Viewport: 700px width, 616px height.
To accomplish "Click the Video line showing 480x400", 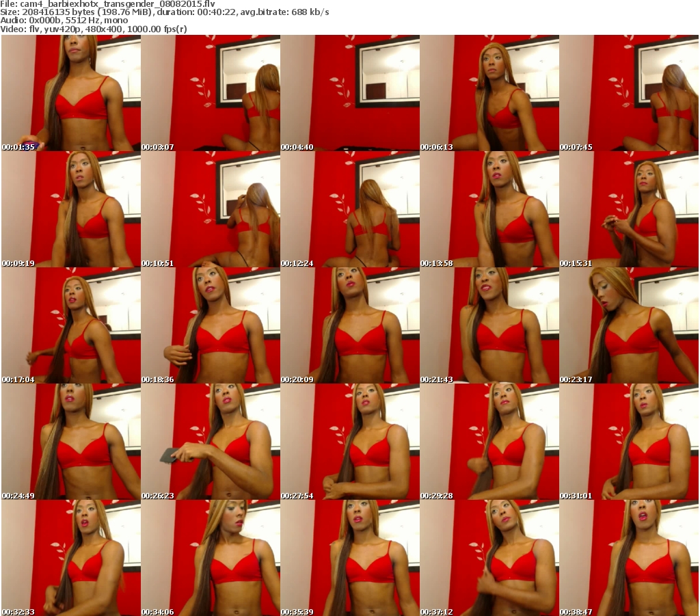I will click(x=94, y=29).
